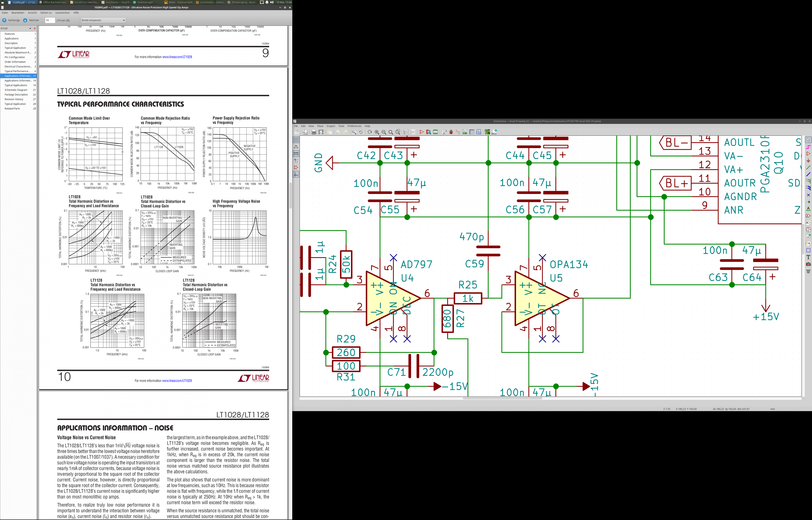Open the Datei menu in PDF viewer

[5, 13]
